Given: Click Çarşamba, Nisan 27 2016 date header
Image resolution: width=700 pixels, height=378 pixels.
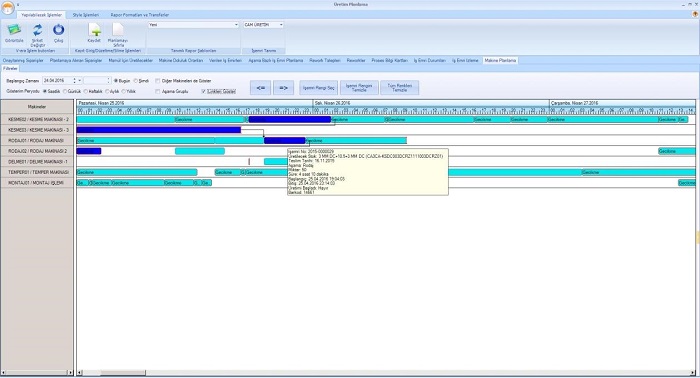Looking at the screenshot, I should tap(622, 103).
